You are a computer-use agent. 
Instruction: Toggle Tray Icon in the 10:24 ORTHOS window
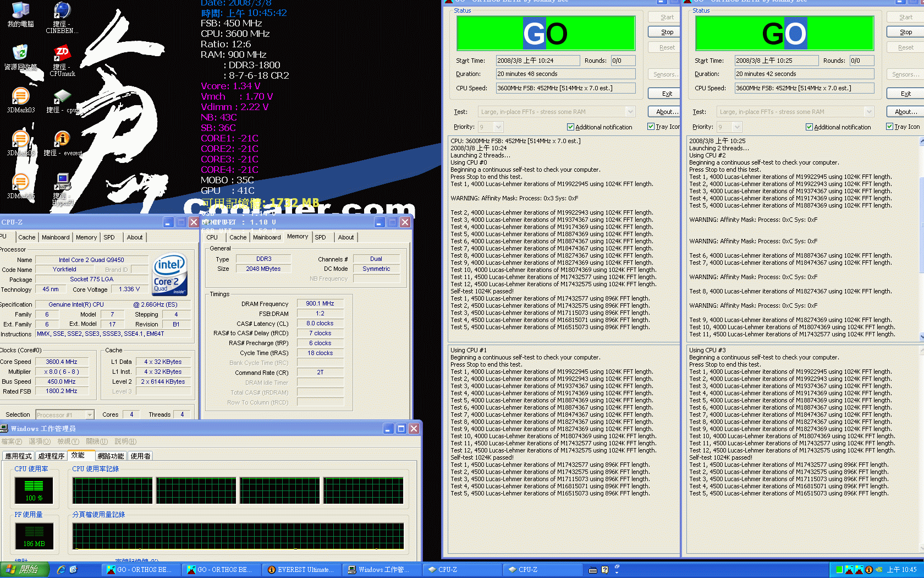(x=664, y=127)
